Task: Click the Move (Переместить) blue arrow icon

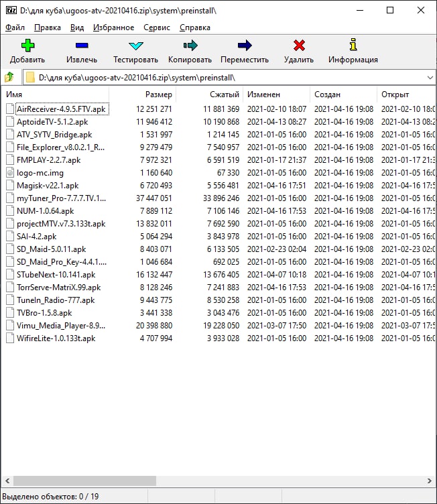Action: coord(245,46)
